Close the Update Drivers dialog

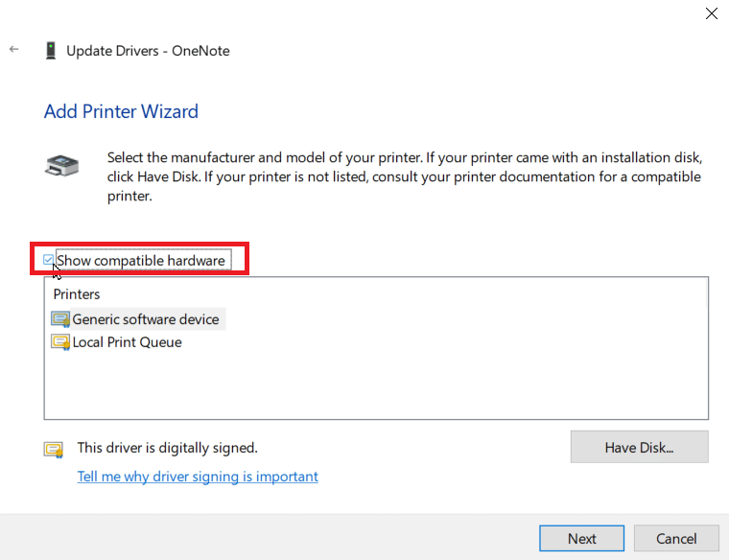point(712,13)
